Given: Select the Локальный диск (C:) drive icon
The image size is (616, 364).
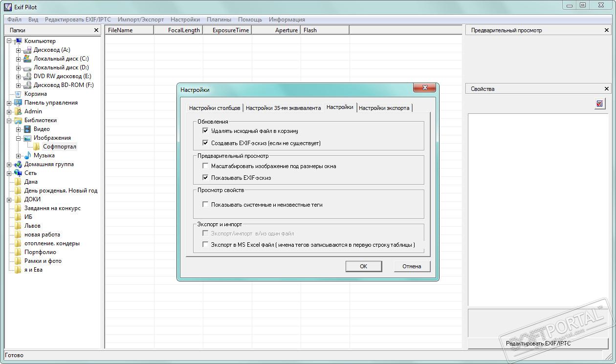Looking at the screenshot, I should point(27,59).
